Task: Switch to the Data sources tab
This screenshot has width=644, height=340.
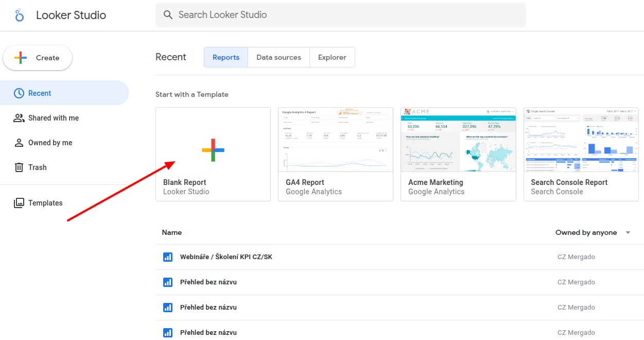Action: tap(279, 57)
